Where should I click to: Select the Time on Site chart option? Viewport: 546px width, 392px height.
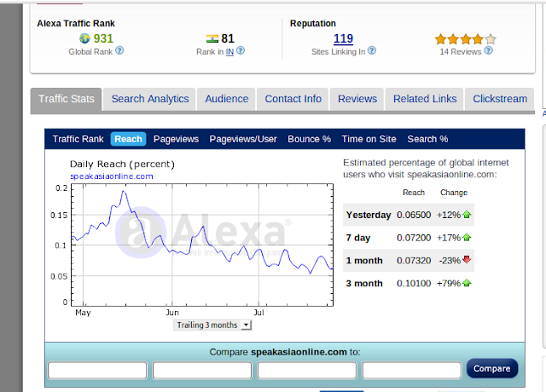[369, 139]
